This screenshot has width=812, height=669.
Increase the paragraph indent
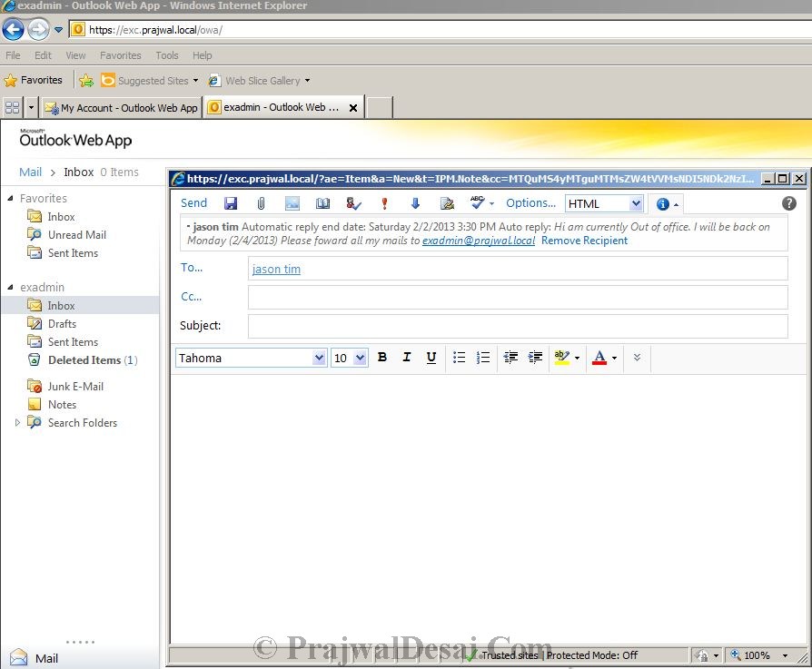click(535, 358)
